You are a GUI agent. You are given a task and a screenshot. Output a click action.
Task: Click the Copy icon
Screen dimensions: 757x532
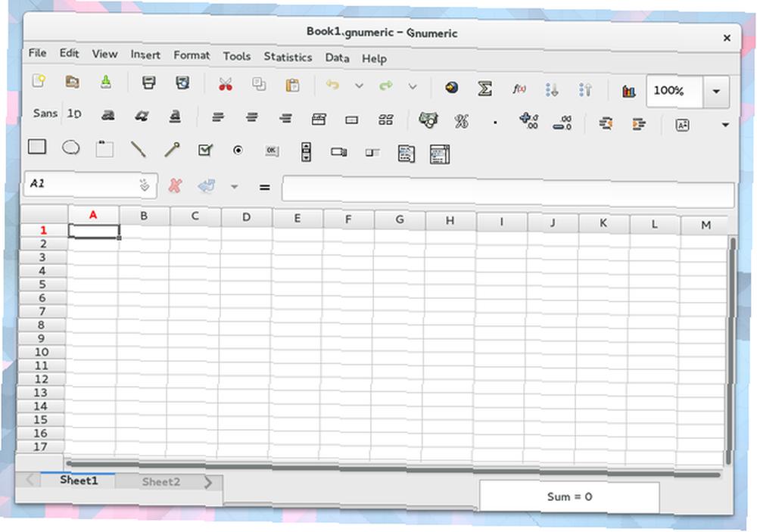click(259, 85)
